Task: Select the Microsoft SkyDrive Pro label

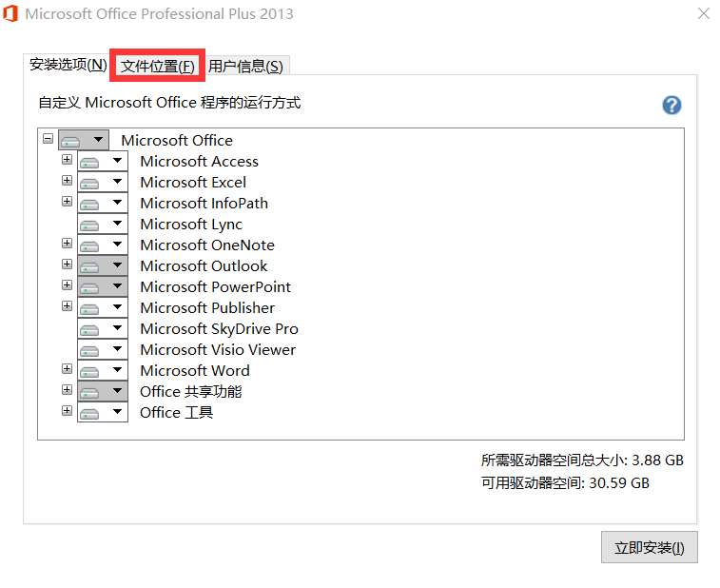Action: (x=219, y=328)
